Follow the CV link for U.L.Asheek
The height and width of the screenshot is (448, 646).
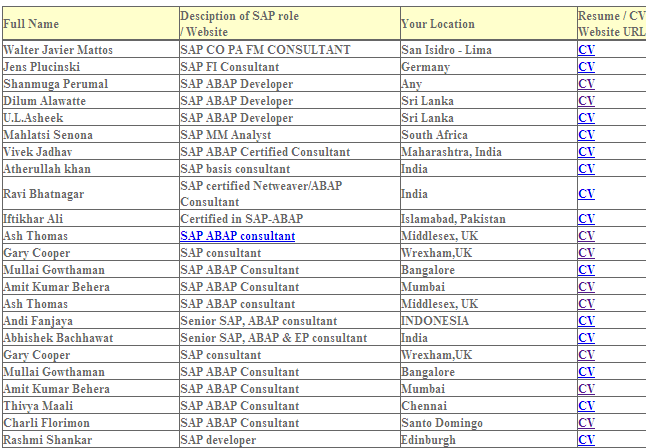[x=586, y=118]
